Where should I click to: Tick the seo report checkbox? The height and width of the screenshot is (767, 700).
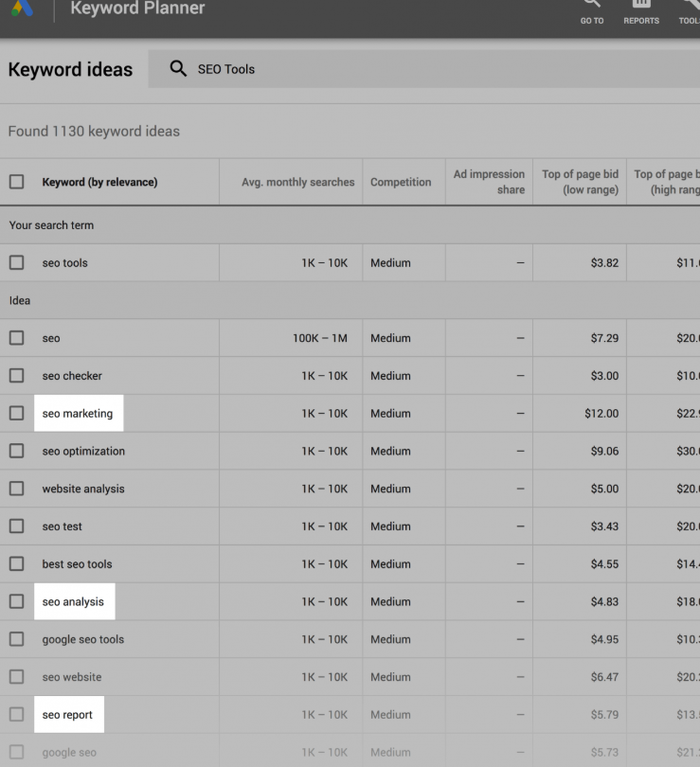pos(17,715)
